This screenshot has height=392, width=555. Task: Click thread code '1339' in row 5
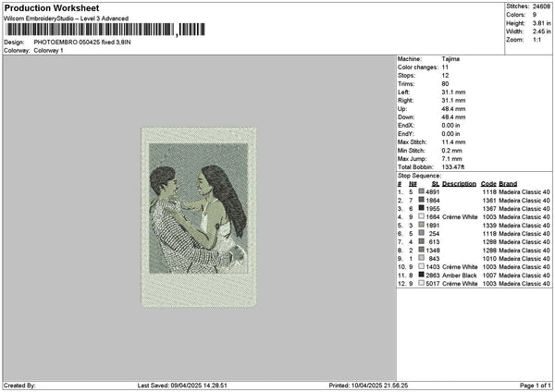(489, 226)
